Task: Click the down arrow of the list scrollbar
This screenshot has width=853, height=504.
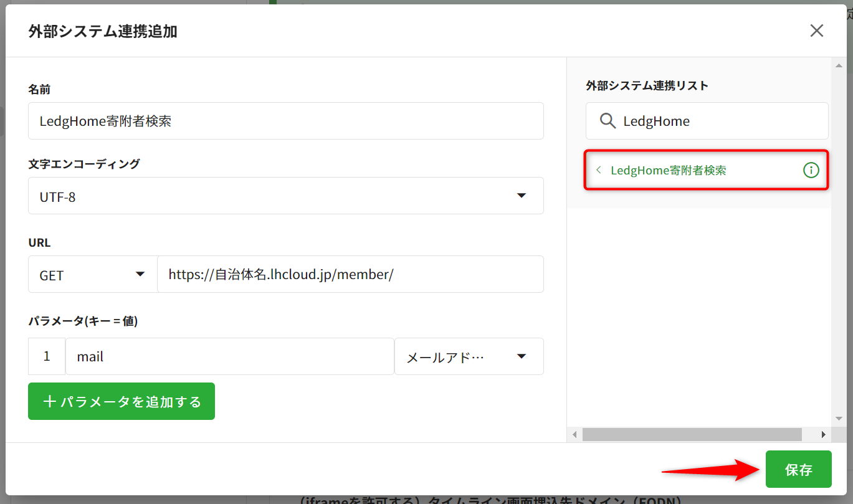Action: coord(839,419)
